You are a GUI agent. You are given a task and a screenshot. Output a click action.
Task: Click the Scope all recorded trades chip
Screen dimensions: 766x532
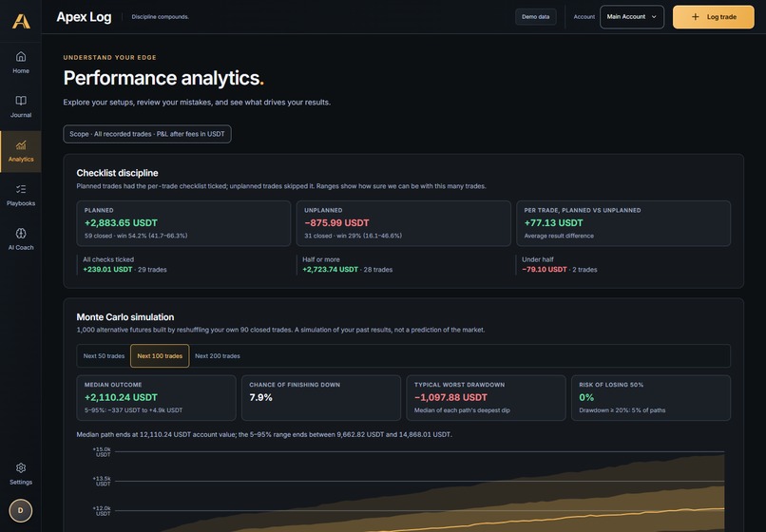click(x=147, y=134)
